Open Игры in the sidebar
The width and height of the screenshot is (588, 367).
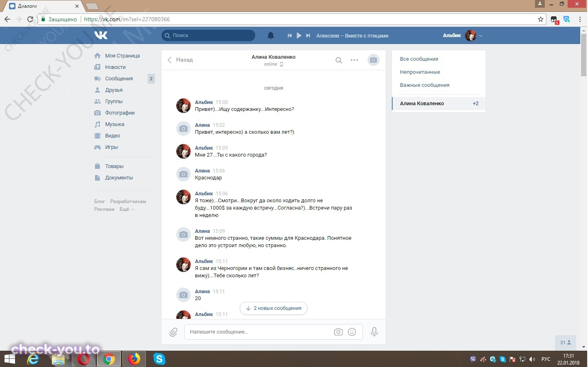(x=111, y=147)
